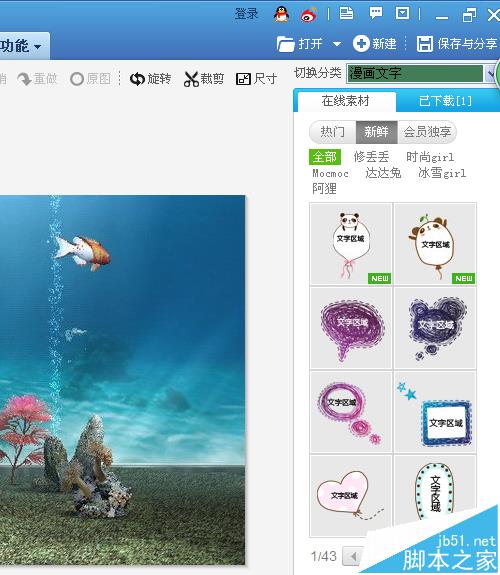Switch to the 已下载[1] tab
The height and width of the screenshot is (575, 500).
[x=445, y=101]
